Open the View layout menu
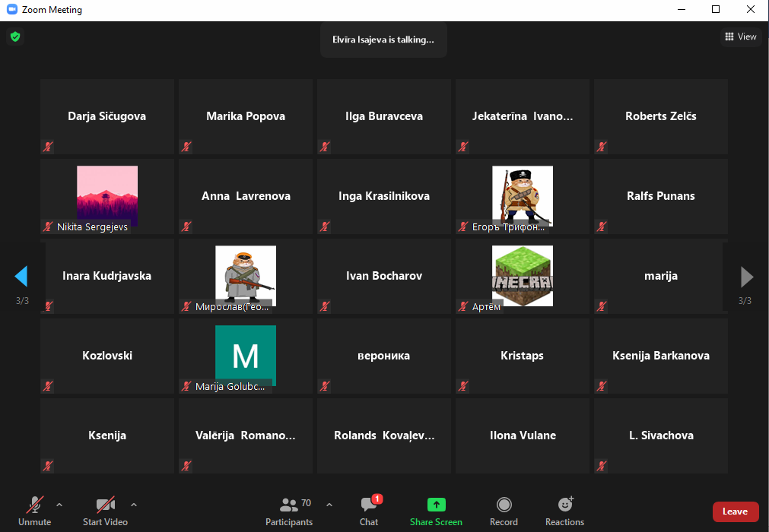Image resolution: width=769 pixels, height=532 pixels. [x=740, y=36]
